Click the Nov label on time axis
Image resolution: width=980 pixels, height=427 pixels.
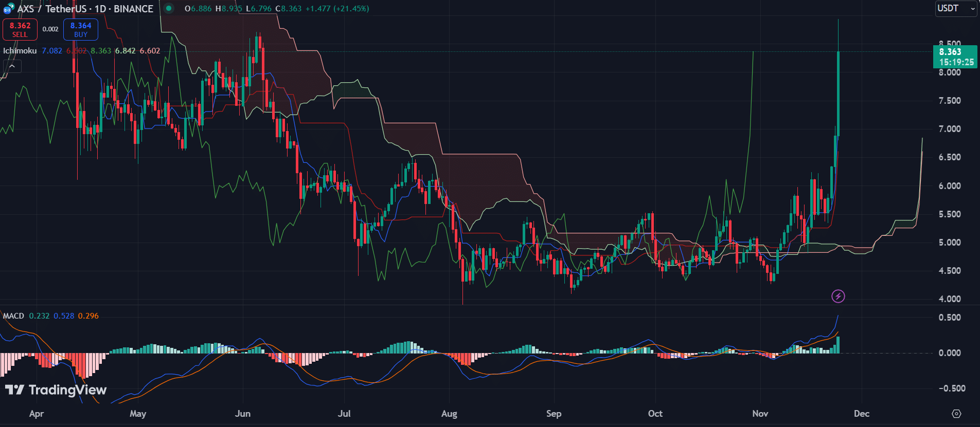pyautogui.click(x=760, y=414)
